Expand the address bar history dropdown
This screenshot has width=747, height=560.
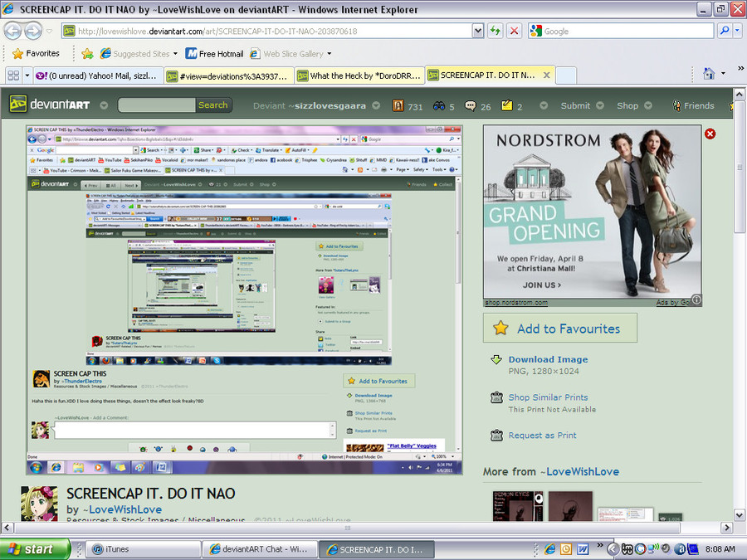[478, 31]
